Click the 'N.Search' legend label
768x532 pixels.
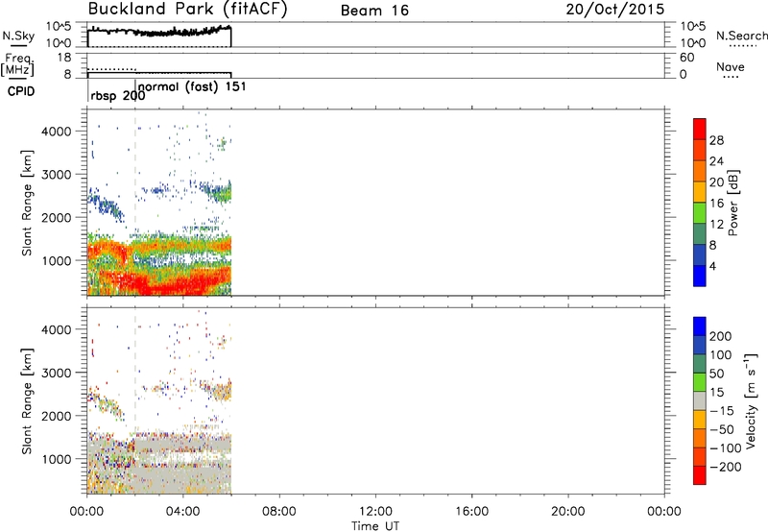[x=741, y=36]
